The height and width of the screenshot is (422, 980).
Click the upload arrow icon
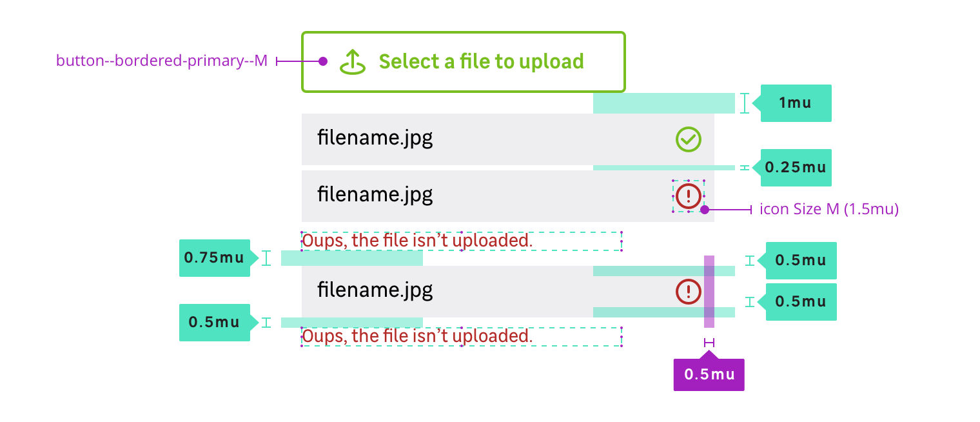click(x=352, y=61)
